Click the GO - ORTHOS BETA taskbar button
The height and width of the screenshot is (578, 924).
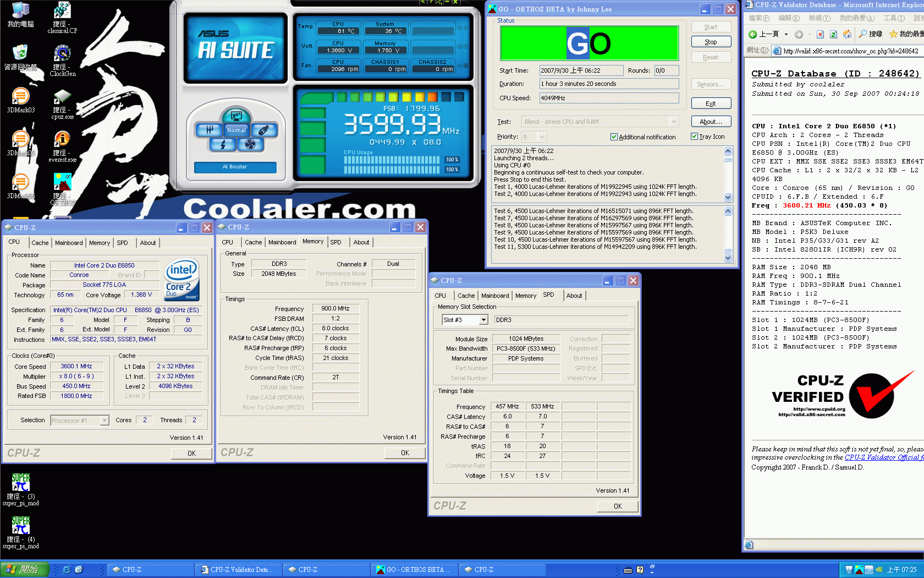click(415, 570)
